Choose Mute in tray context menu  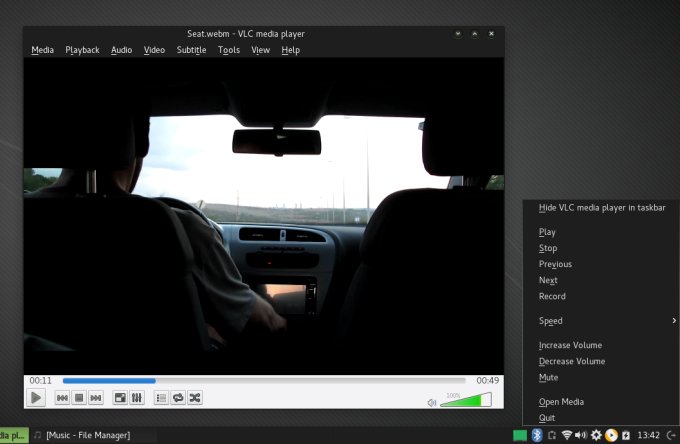tap(602, 377)
